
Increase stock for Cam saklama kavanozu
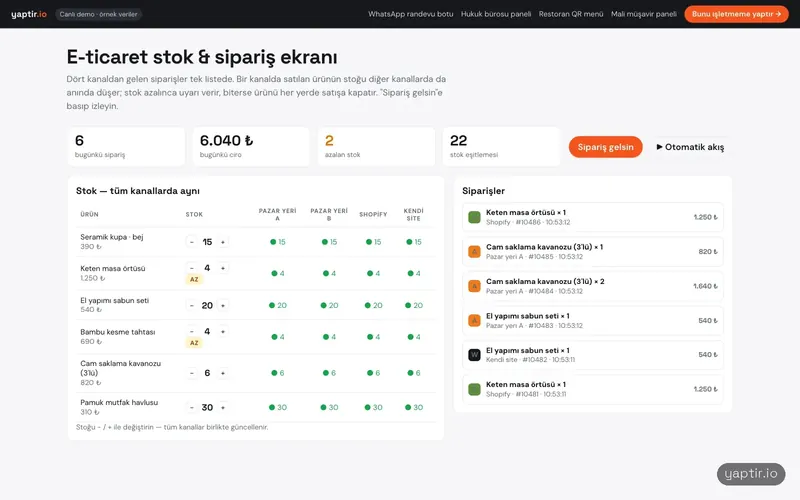click(223, 373)
